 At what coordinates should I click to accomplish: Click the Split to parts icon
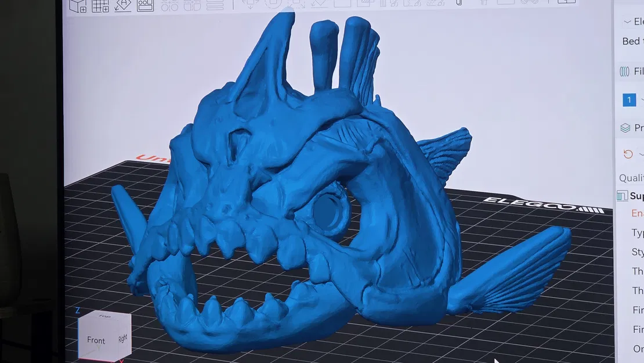coord(192,5)
